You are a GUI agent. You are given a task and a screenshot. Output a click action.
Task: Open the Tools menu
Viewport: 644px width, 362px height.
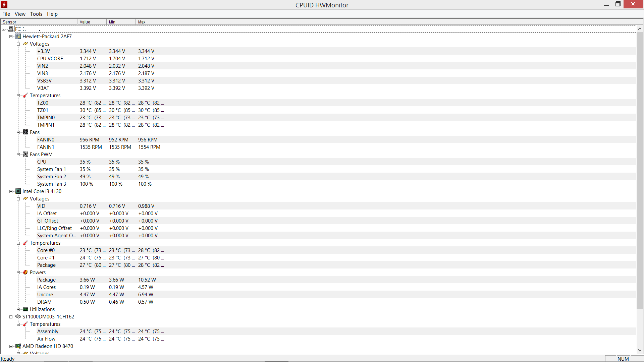coord(36,14)
